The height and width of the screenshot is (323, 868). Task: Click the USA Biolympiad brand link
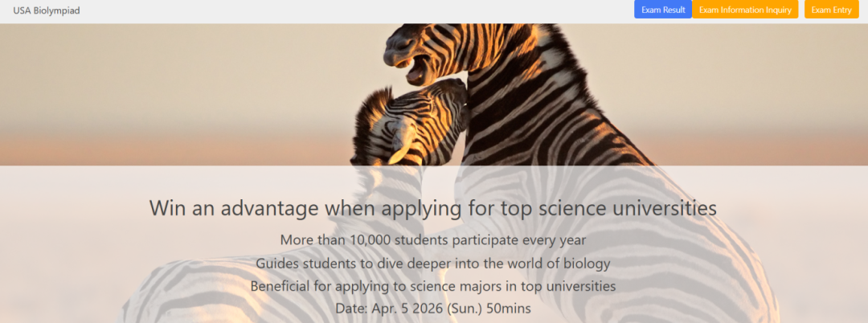click(x=46, y=10)
